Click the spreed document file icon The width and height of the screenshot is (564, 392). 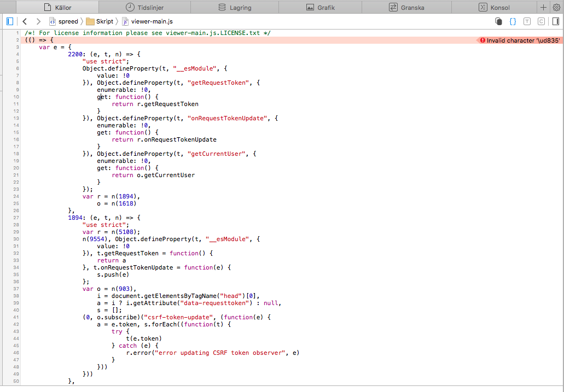(53, 21)
